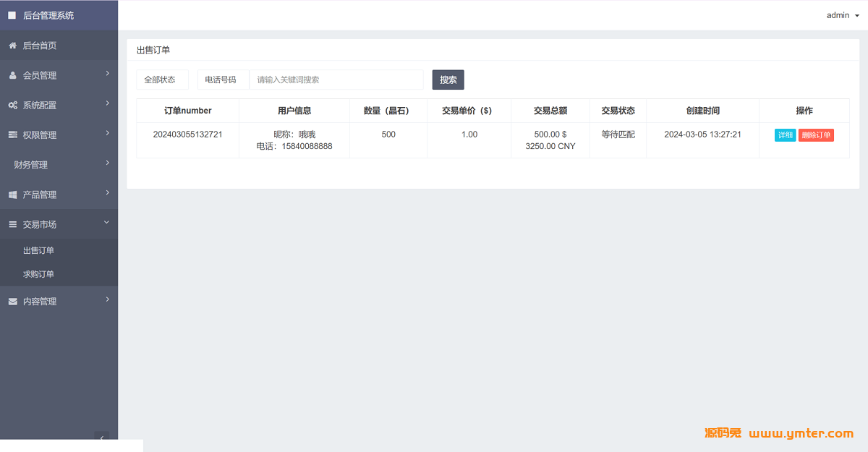Viewport: 868px width, 452px height.
Task: Collapse the sidebar with the bottom arrow
Action: 102,436
